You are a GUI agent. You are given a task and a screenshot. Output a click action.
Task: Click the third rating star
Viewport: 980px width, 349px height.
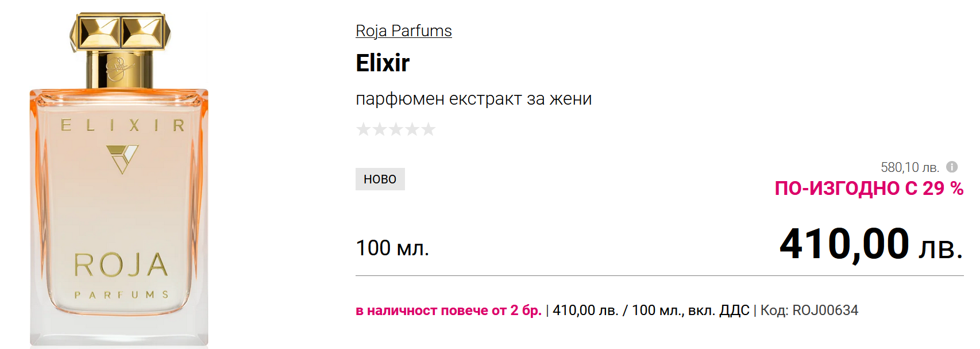[396, 129]
